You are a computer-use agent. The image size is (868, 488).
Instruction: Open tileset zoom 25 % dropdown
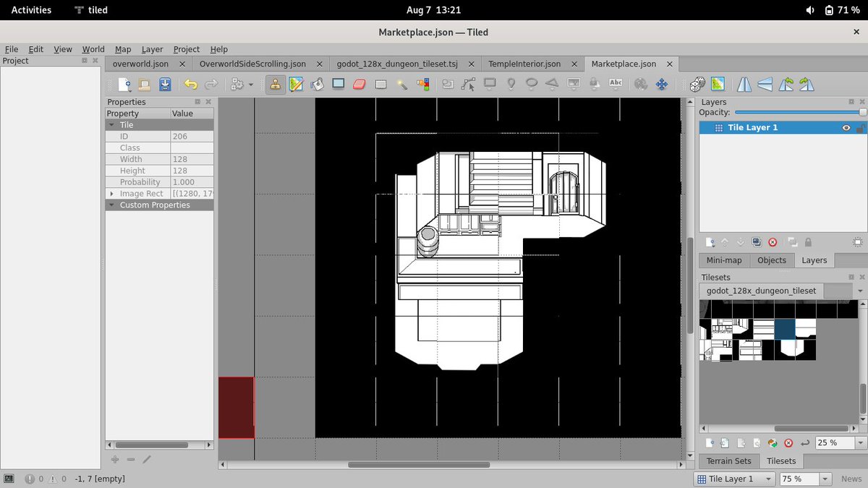click(860, 442)
